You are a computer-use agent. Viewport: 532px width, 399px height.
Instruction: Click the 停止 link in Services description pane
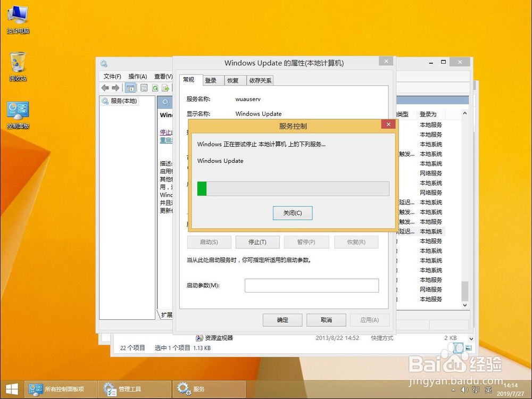[x=165, y=132]
